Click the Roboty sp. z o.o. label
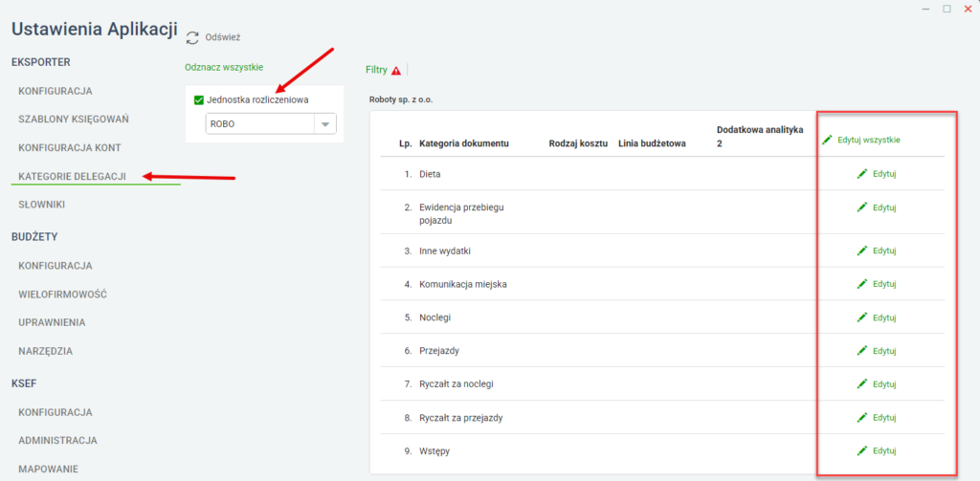This screenshot has height=481, width=980. coord(401,99)
